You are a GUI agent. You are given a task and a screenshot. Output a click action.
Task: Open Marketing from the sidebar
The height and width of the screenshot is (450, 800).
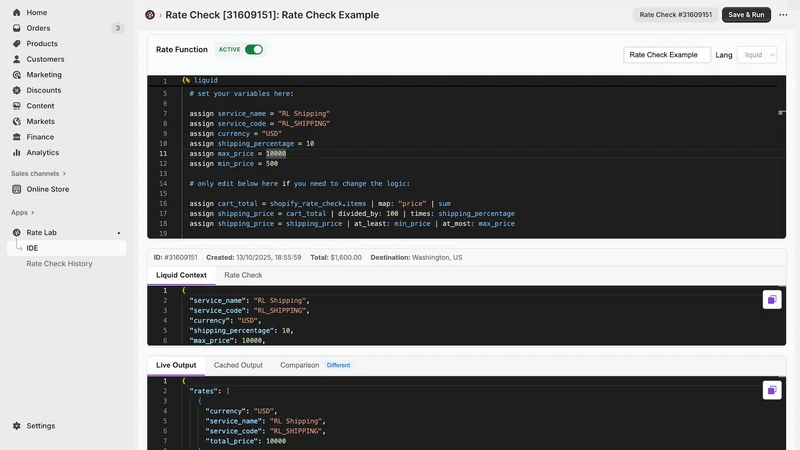(44, 74)
